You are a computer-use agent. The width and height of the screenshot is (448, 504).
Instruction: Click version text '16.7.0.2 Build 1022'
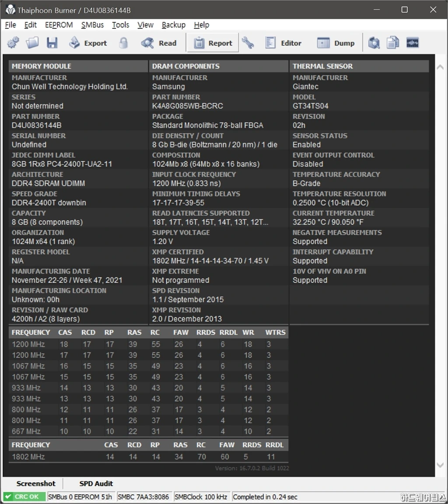(x=264, y=468)
